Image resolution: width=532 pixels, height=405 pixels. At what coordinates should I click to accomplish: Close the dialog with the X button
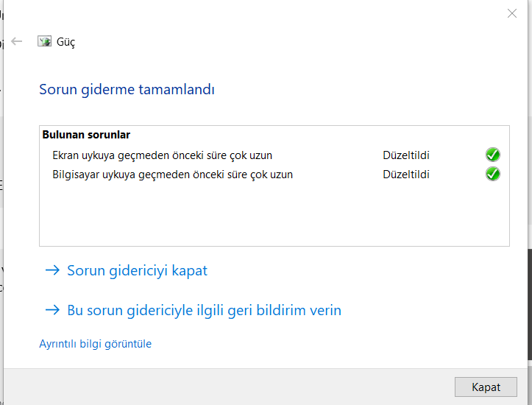(511, 13)
